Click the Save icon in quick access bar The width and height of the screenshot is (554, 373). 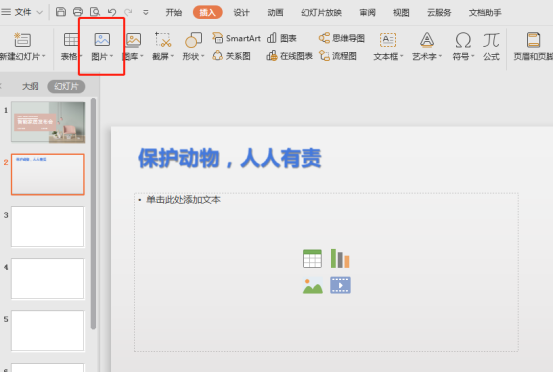(61, 12)
